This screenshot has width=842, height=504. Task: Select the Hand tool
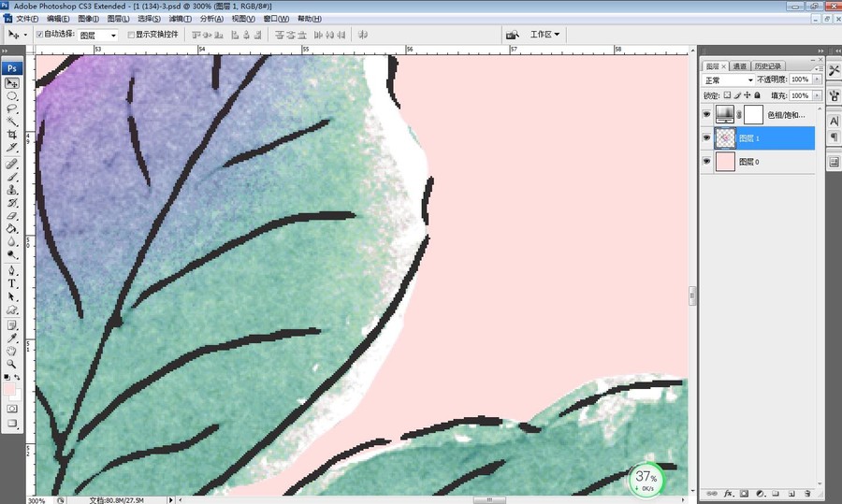coord(12,351)
